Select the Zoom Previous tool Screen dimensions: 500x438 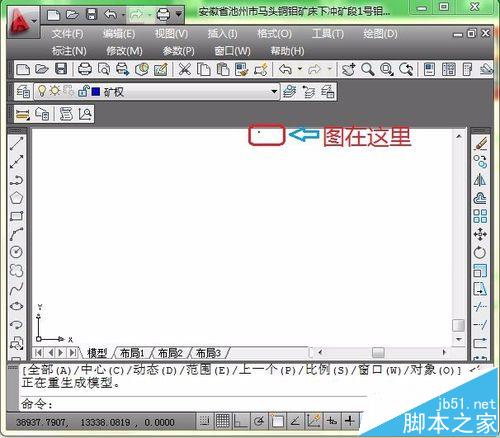(406, 69)
